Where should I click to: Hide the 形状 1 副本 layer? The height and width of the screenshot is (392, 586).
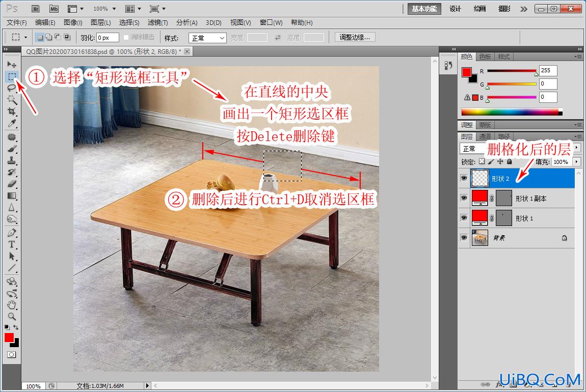[464, 198]
